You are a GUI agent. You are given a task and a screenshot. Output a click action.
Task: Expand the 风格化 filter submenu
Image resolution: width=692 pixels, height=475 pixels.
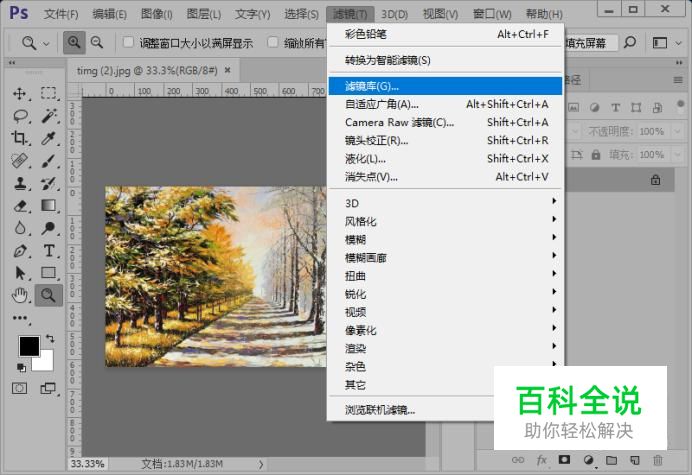[446, 221]
